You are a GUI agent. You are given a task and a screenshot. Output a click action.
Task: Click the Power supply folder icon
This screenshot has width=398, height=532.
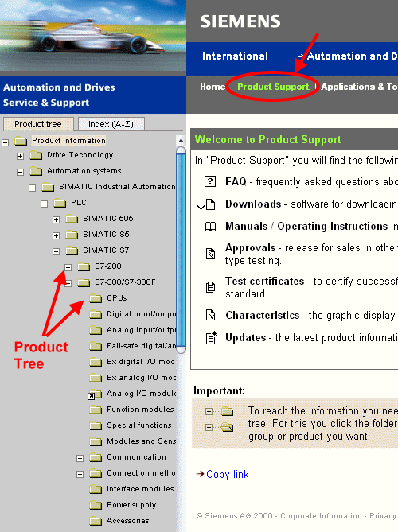[x=96, y=505]
